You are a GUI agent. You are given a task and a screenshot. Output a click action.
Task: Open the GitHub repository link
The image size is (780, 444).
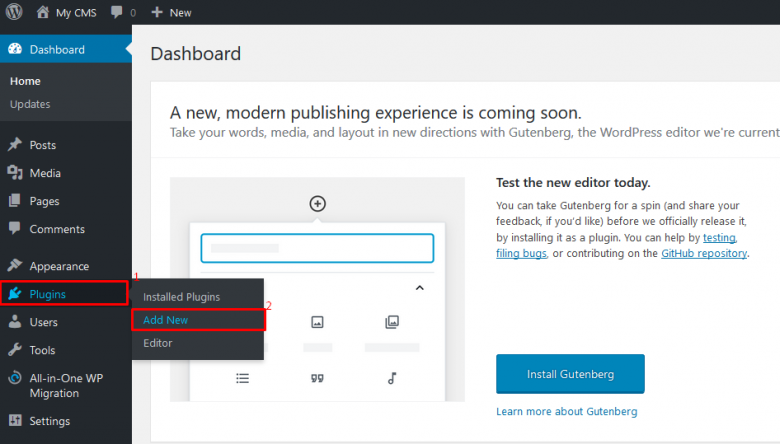704,253
